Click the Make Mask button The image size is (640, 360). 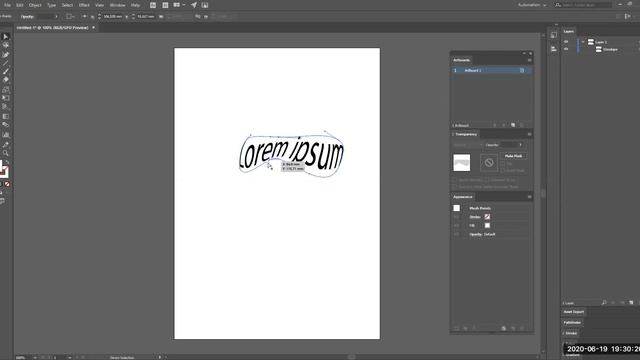click(x=513, y=156)
